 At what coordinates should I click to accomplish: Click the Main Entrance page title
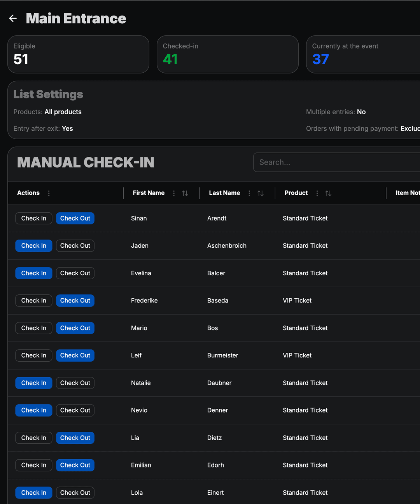click(76, 18)
